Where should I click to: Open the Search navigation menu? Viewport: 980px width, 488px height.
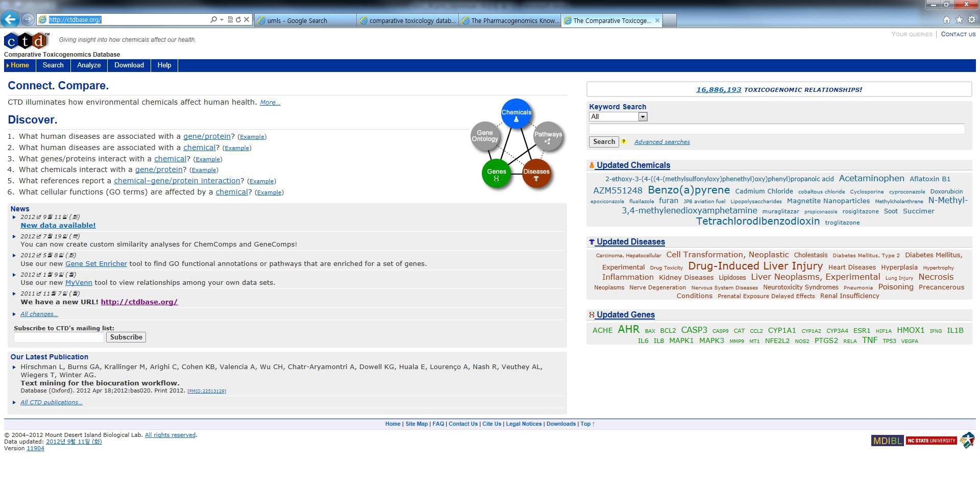[x=53, y=65]
